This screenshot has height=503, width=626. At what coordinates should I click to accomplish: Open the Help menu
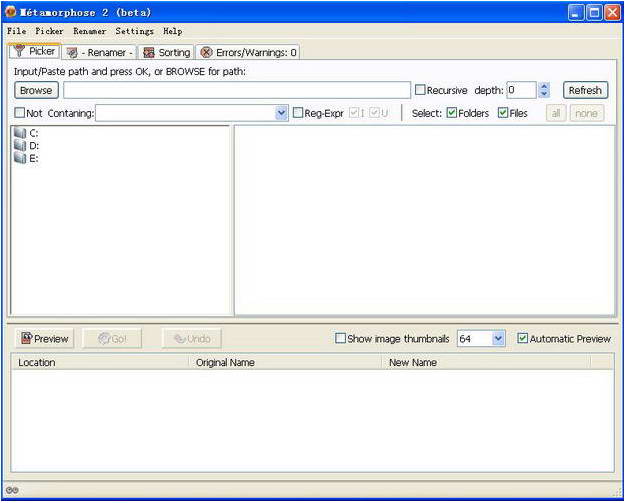[x=172, y=31]
